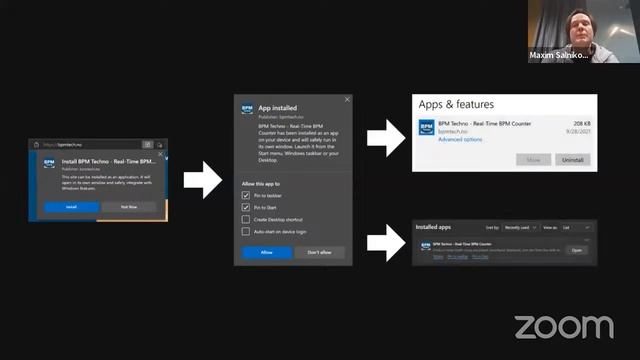The height and width of the screenshot is (360, 640).
Task: Click the Pin to Start link in Installed apps
Action: coord(480,257)
